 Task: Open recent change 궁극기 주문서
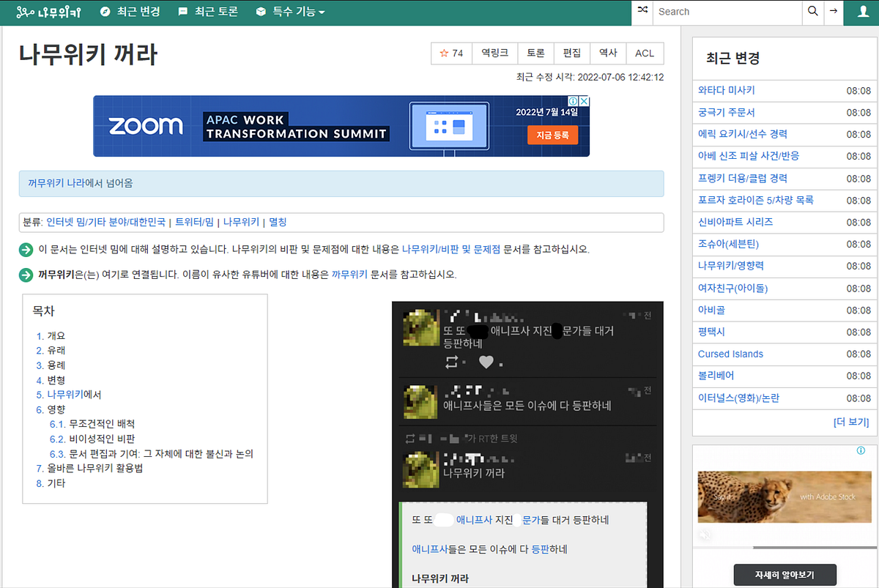coord(726,113)
